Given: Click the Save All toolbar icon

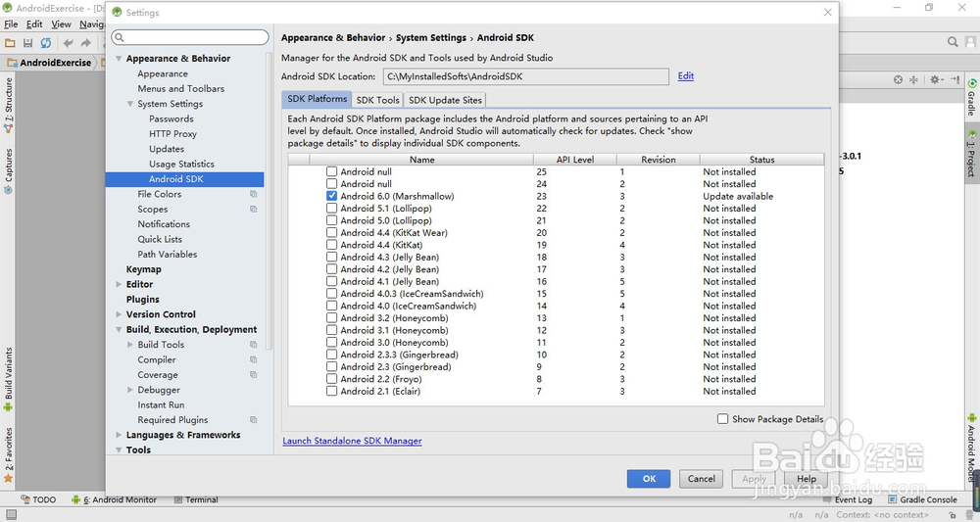Looking at the screenshot, I should tap(28, 43).
